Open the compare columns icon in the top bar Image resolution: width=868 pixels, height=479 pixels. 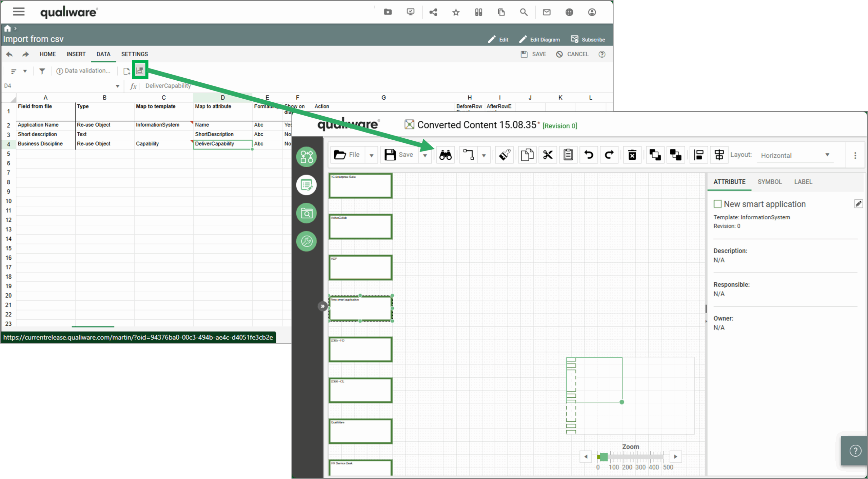point(478,13)
